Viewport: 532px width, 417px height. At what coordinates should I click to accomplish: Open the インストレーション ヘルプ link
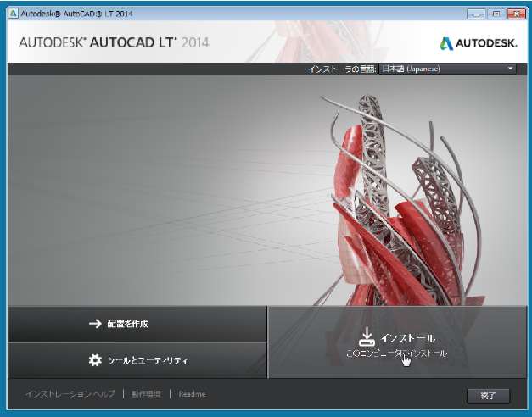pyautogui.click(x=70, y=394)
